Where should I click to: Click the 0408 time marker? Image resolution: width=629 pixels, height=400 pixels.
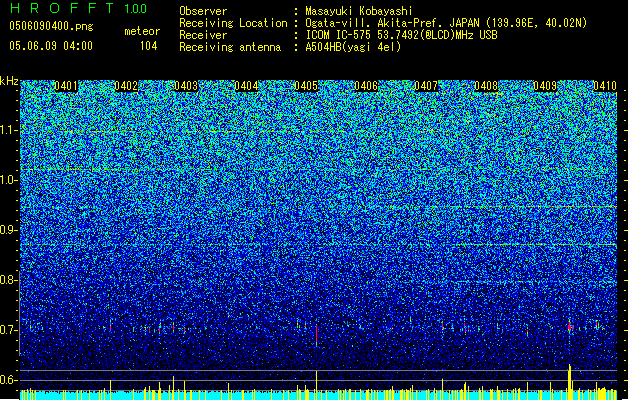tap(486, 86)
